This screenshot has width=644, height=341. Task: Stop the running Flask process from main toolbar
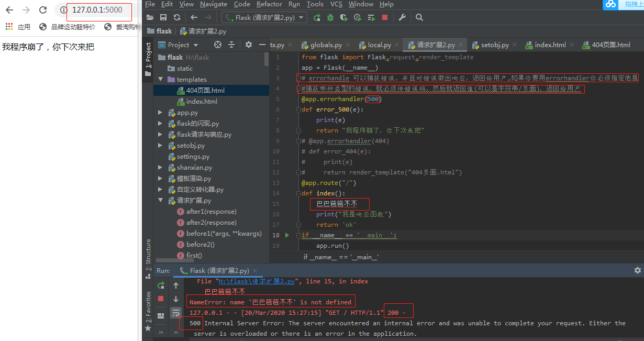pos(385,17)
